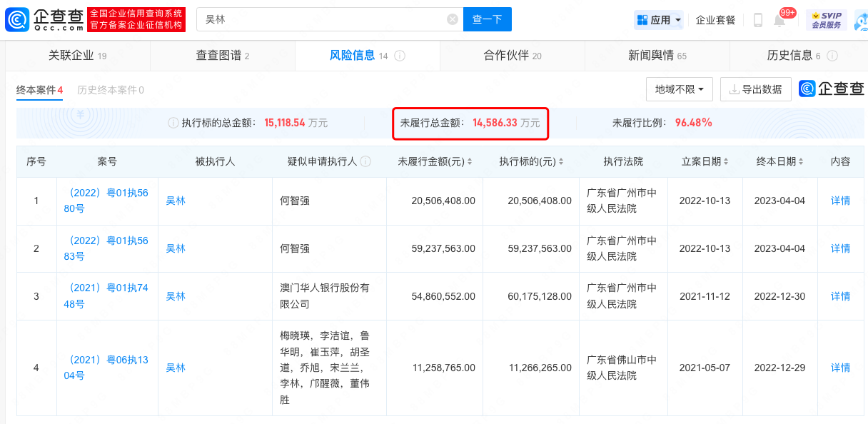Image resolution: width=868 pixels, height=424 pixels.
Task: Open case (2021)粤01执7448号
Action: (107, 296)
